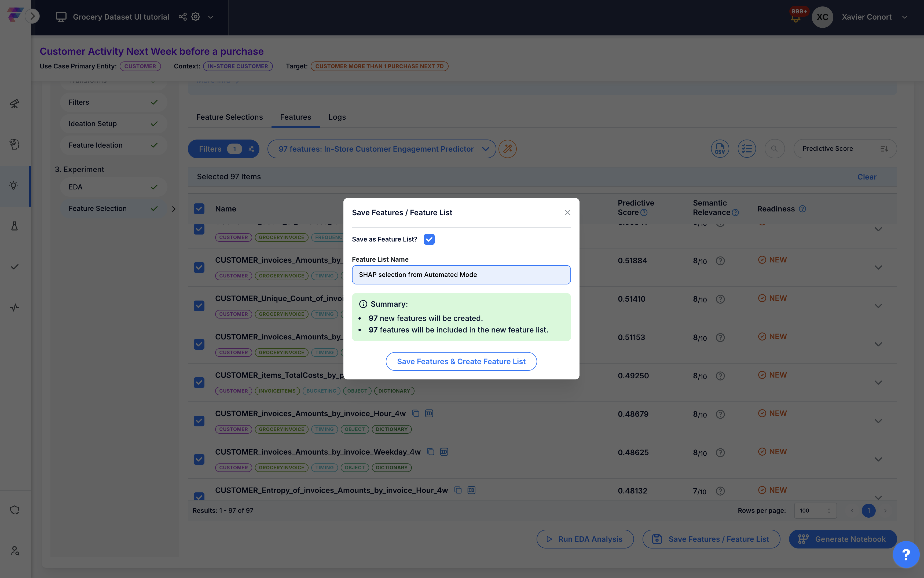Click the Feature List Name input field
Screen dimensions: 924x578
click(x=461, y=275)
